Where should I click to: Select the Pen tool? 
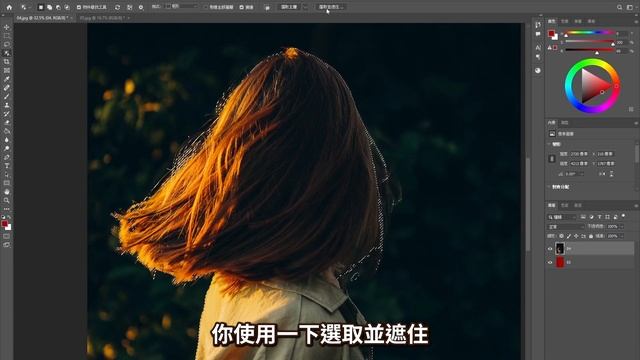pyautogui.click(x=7, y=157)
